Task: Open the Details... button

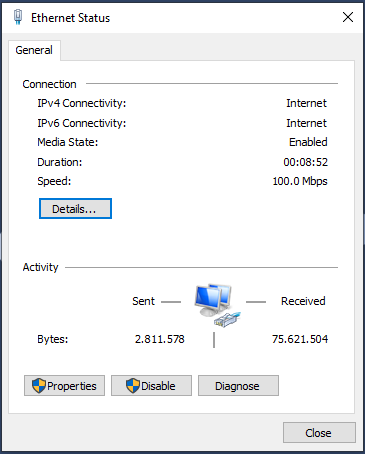Action: 75,209
